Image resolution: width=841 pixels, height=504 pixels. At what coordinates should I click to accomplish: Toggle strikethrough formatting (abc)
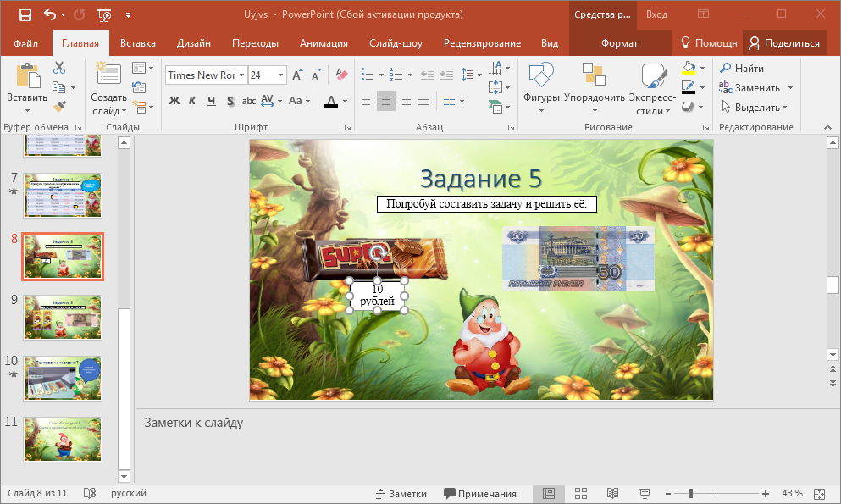[249, 100]
